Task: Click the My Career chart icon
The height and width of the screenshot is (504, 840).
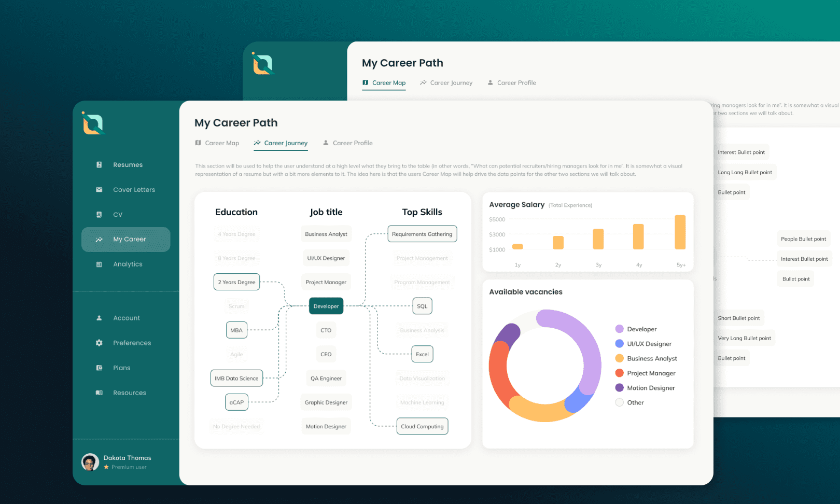Action: [99, 240]
